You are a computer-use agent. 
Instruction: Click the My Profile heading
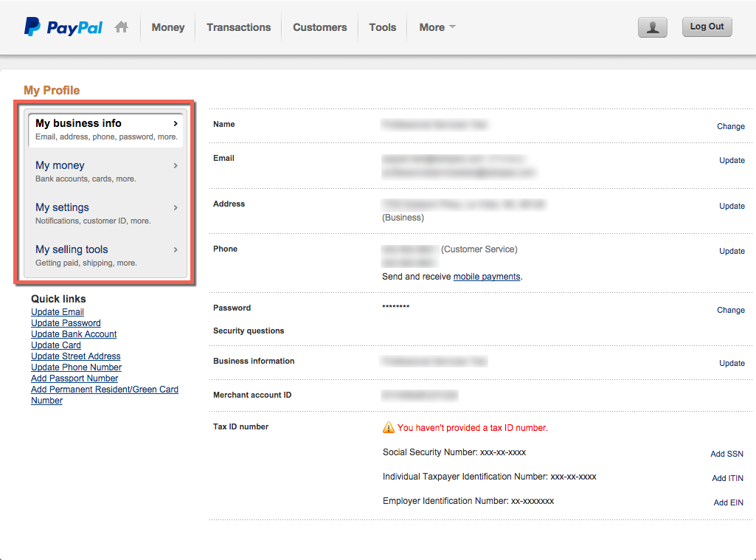coord(52,90)
